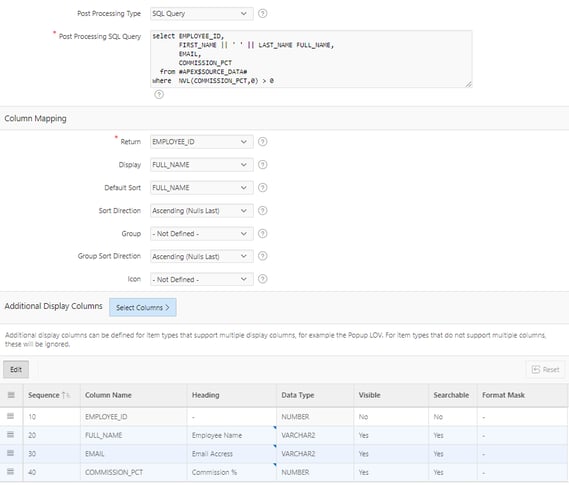Screen dimensions: 569x485
Task: Click drag handle of EMPLOYEE_ID row
Action: [11, 416]
